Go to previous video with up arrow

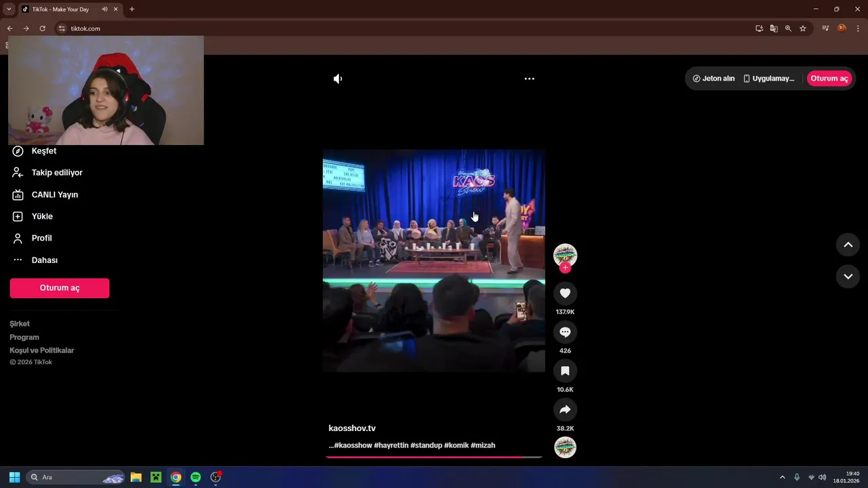848,245
